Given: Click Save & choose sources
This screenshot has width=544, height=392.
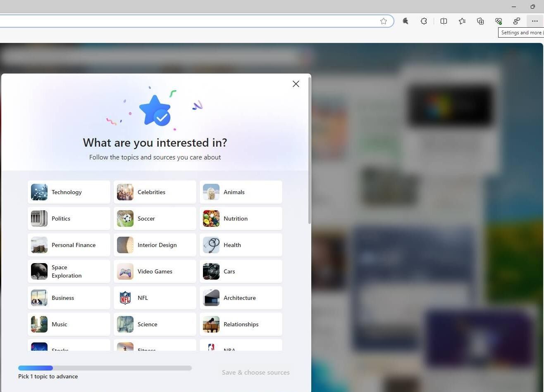Looking at the screenshot, I should 256,373.
